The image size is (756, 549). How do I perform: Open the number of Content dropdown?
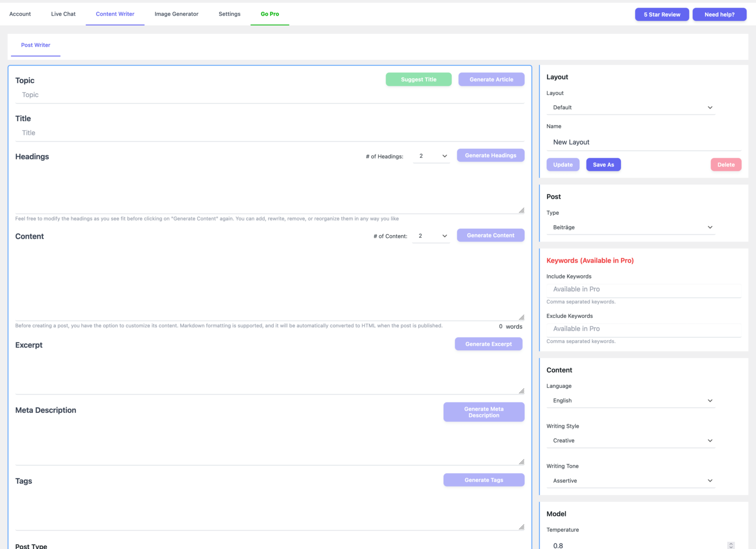[431, 236]
